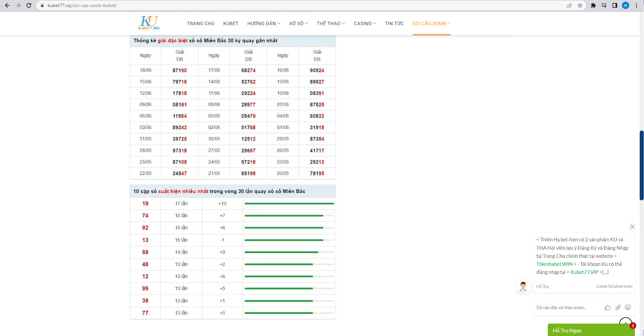Image resolution: width=644 pixels, height=336 pixels.
Task: Select prize number 68274
Action: pos(248,71)
